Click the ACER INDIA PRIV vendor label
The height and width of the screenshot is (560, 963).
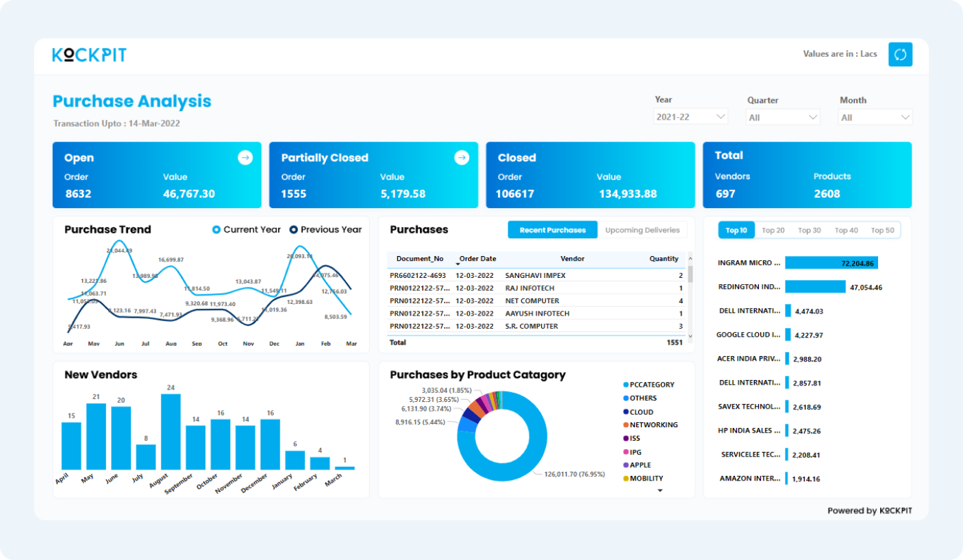click(749, 359)
